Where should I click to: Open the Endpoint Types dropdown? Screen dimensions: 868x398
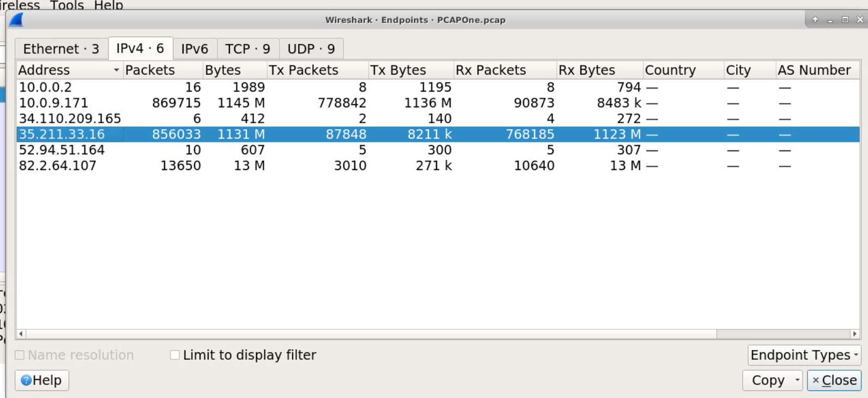pos(804,355)
